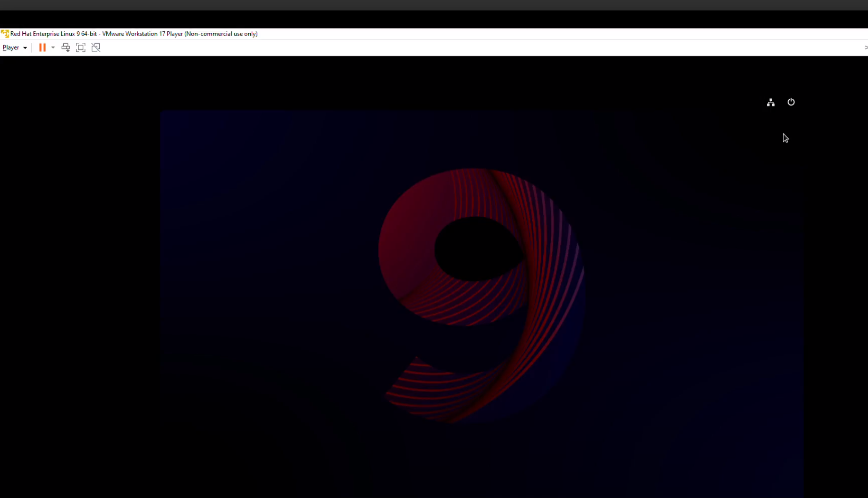The image size is (868, 498).
Task: Expand the Player menu dropdown arrow
Action: (x=25, y=48)
